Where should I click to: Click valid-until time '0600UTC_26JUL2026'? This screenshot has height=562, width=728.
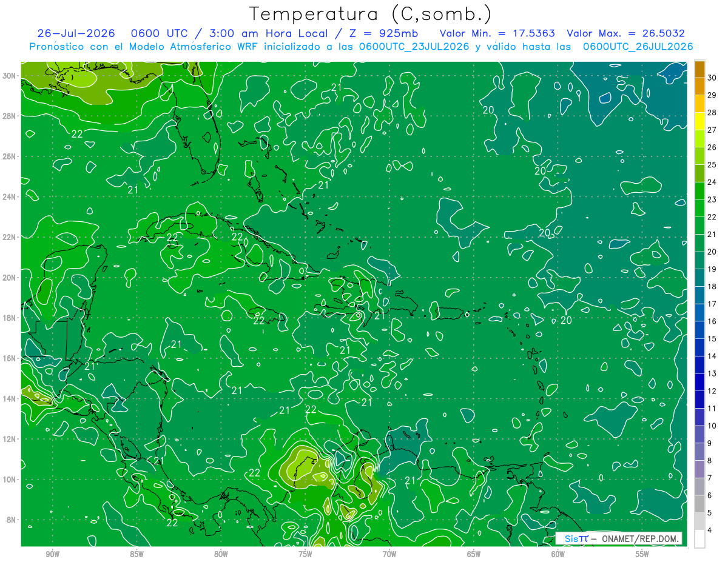click(x=638, y=47)
